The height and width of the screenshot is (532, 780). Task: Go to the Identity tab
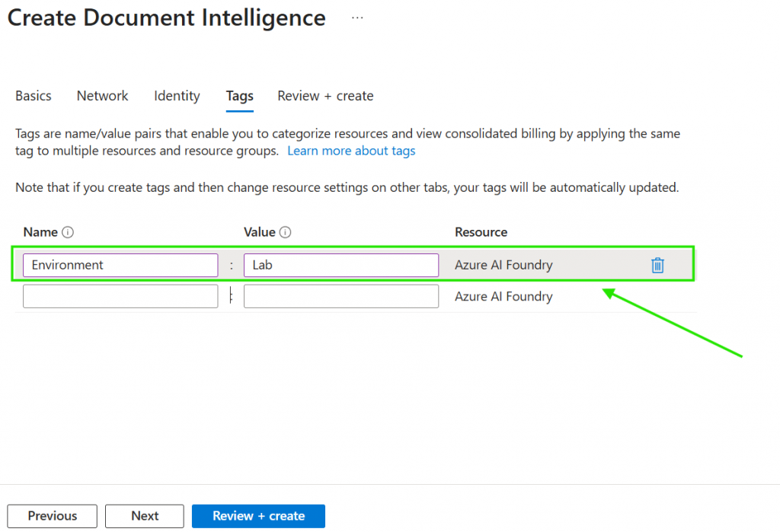[x=177, y=96]
